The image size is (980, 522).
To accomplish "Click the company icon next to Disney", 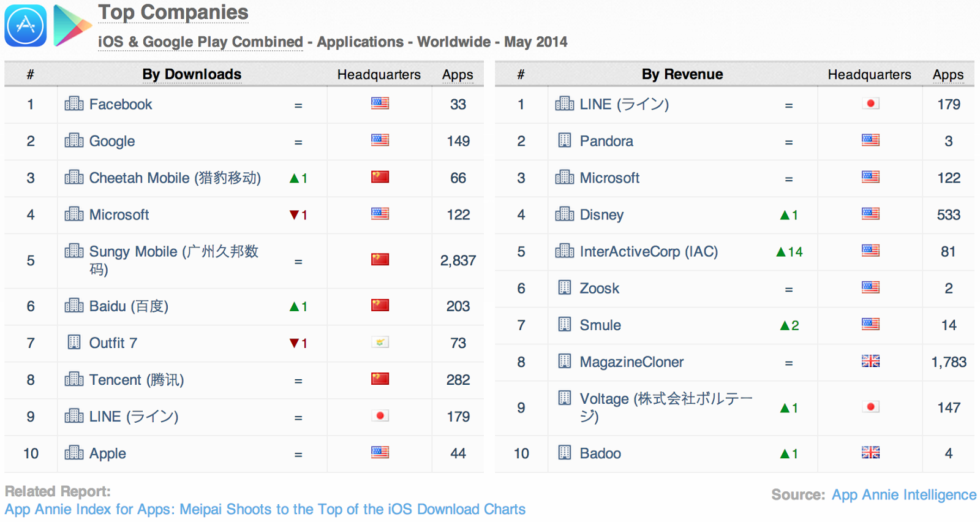I will coord(565,214).
